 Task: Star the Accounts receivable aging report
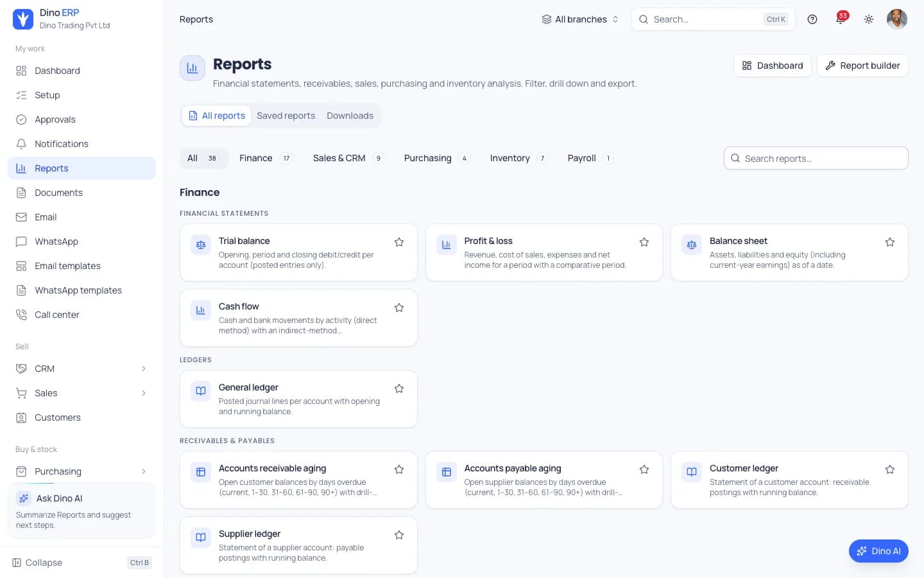[x=399, y=469]
